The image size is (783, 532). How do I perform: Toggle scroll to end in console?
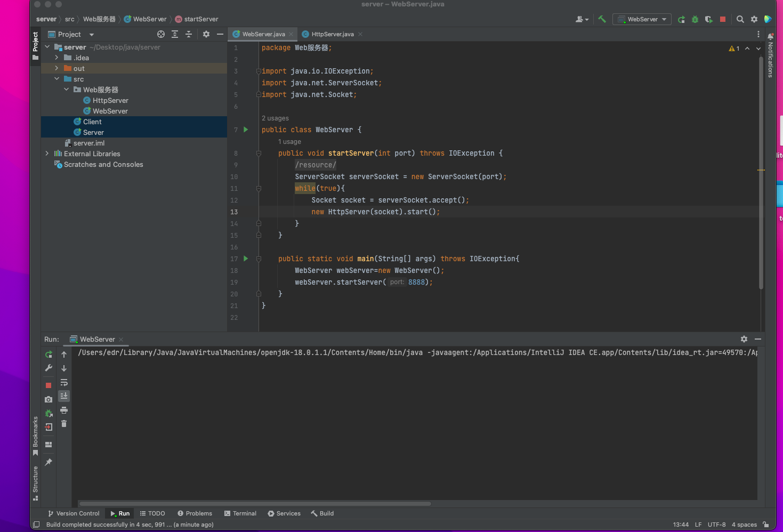pyautogui.click(x=64, y=396)
